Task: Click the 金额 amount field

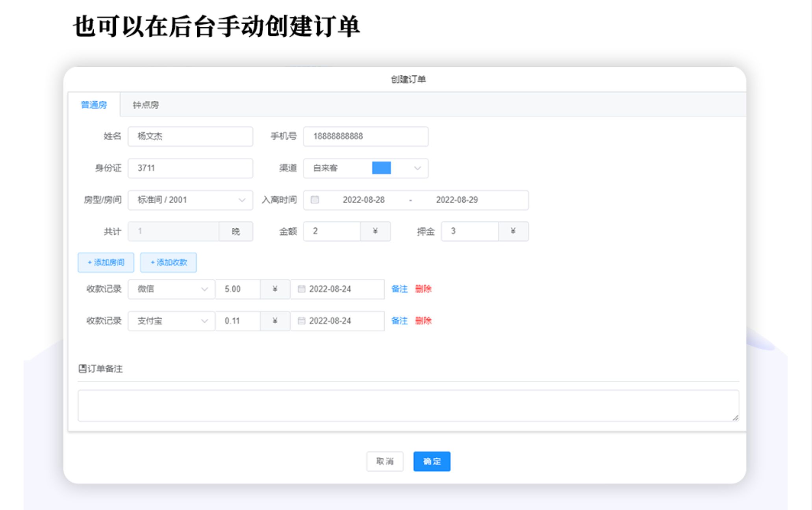Action: [x=332, y=231]
